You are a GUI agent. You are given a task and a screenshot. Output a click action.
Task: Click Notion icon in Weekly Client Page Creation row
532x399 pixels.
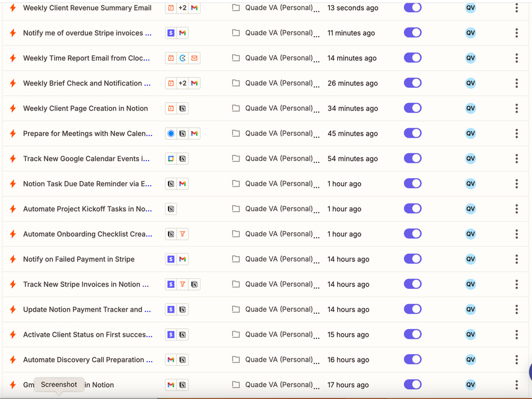click(x=182, y=108)
